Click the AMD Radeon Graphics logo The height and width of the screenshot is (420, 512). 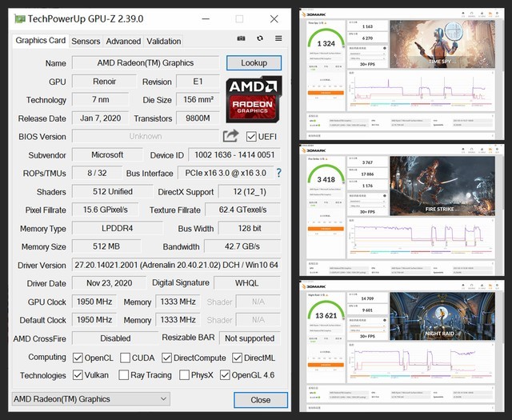254,99
